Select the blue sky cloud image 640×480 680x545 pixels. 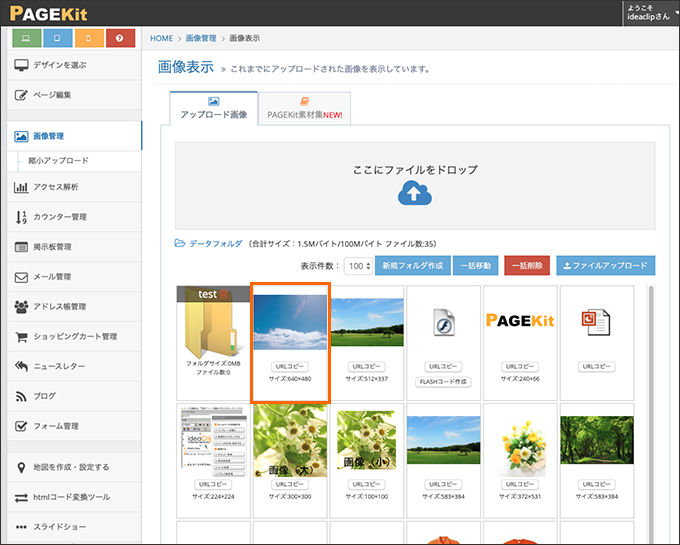pos(290,322)
